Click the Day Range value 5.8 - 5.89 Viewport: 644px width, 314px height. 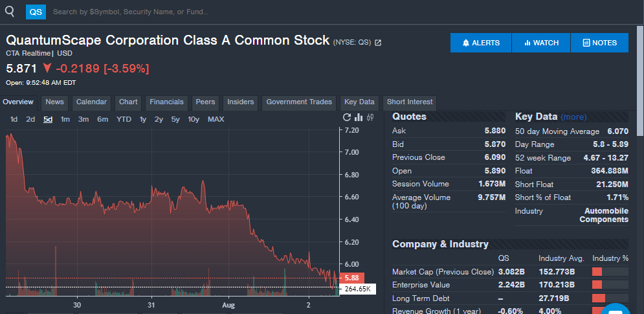coord(611,144)
